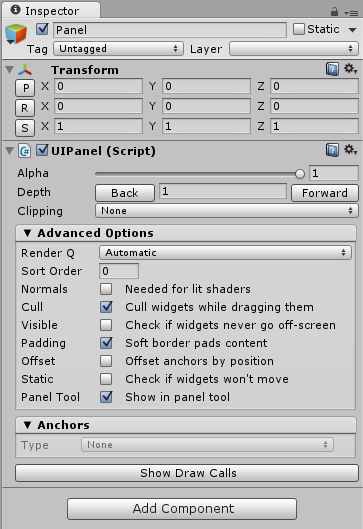The width and height of the screenshot is (363, 529).
Task: Click the object name field Panel
Action: [170, 30]
